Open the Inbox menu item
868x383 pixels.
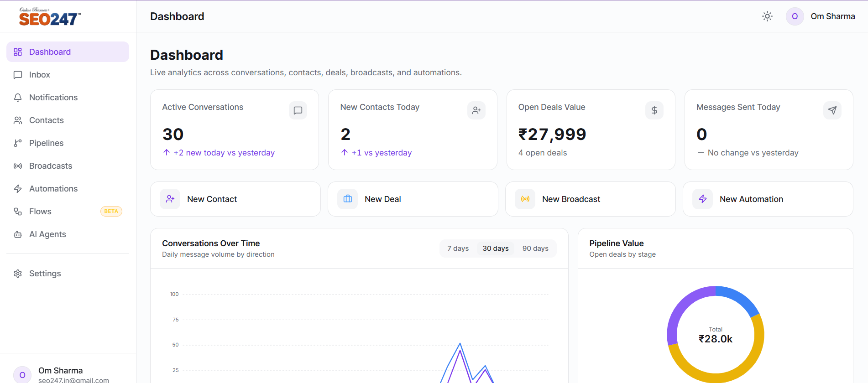click(x=68, y=75)
